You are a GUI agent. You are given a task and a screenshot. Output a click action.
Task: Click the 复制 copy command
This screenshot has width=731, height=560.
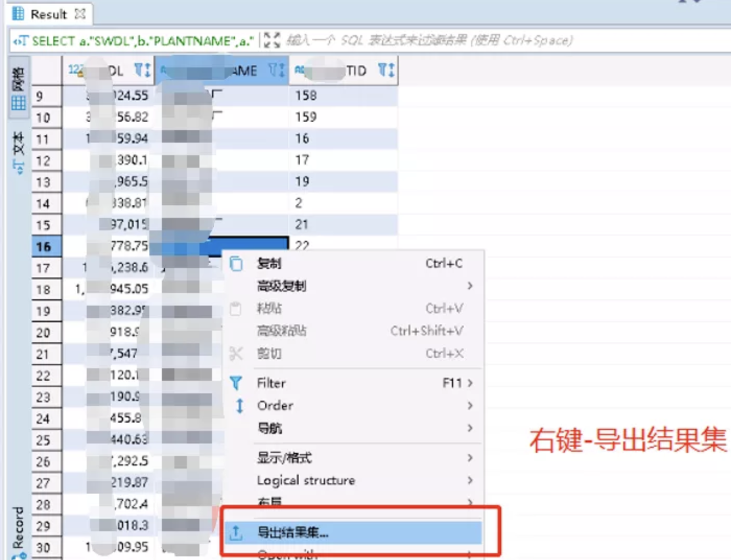point(269,263)
